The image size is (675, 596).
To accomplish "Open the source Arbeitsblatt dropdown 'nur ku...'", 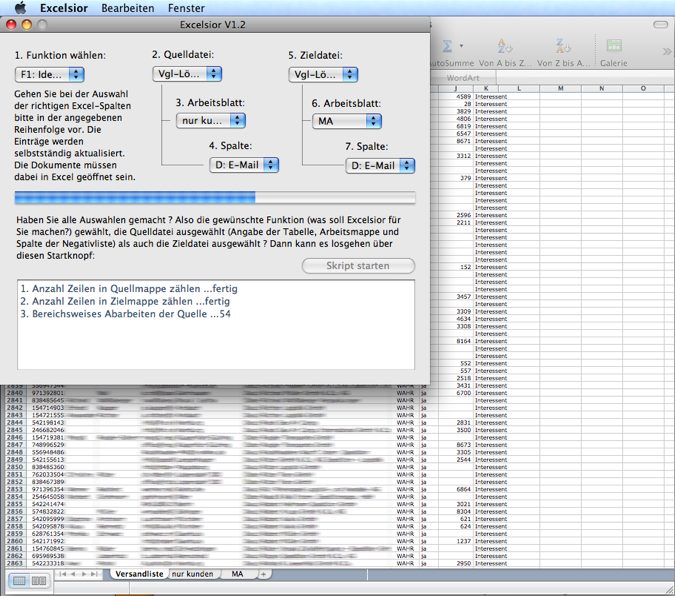I will click(211, 121).
